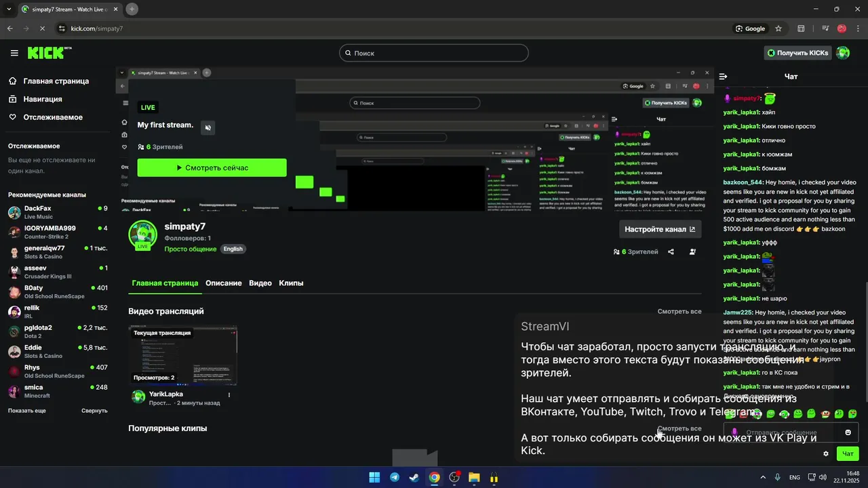This screenshot has height=488, width=868.
Task: Open the moderator user icon beside share
Action: [692, 251]
